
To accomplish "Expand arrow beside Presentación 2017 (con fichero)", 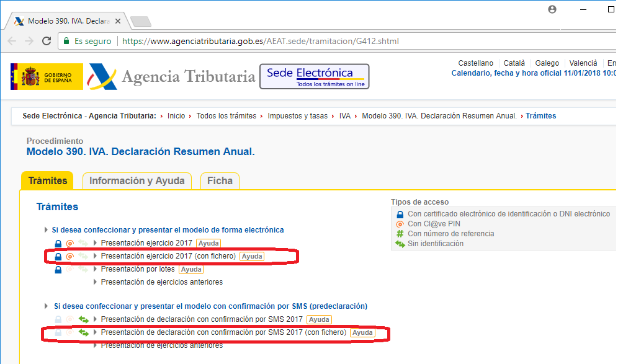I will point(95,256).
